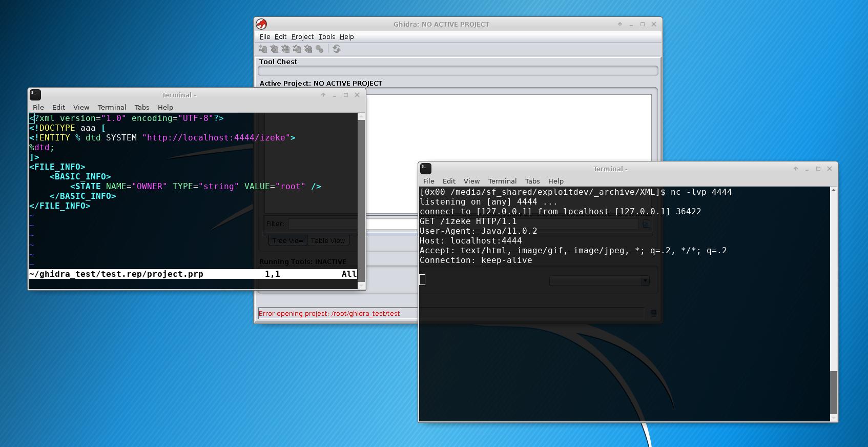Close the vim terminal window
Viewport: 868px width, 447px height.
(x=357, y=95)
